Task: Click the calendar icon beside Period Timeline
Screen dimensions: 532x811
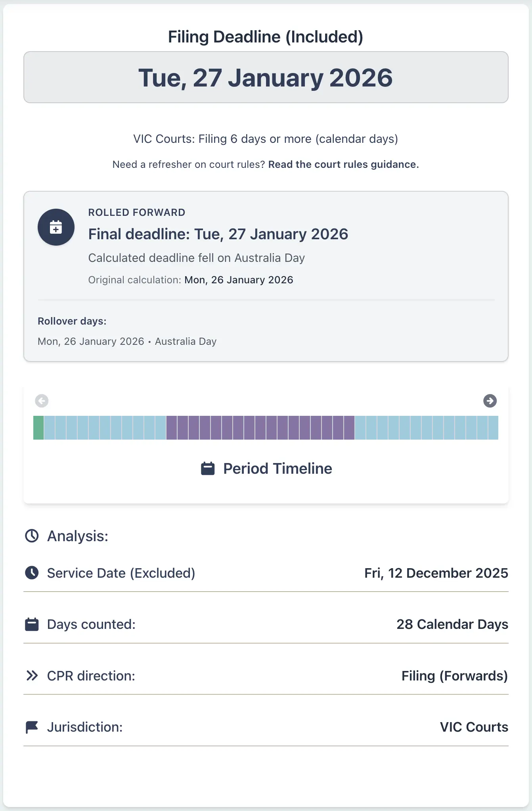Action: [208, 469]
